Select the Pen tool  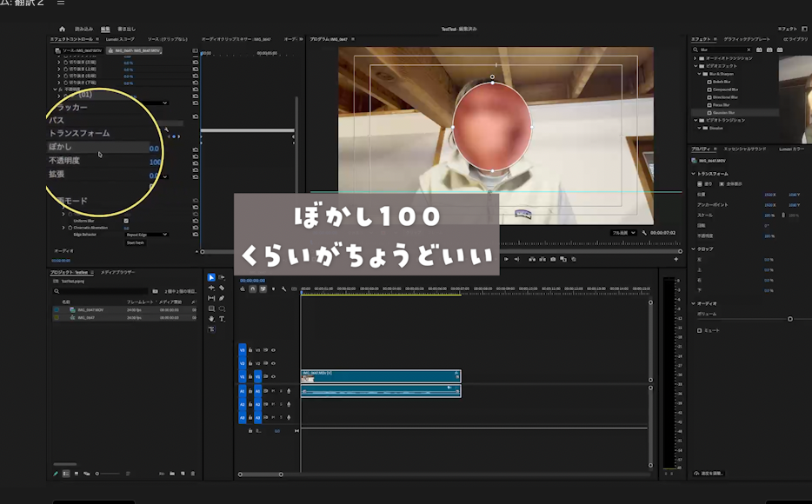pyautogui.click(x=222, y=298)
